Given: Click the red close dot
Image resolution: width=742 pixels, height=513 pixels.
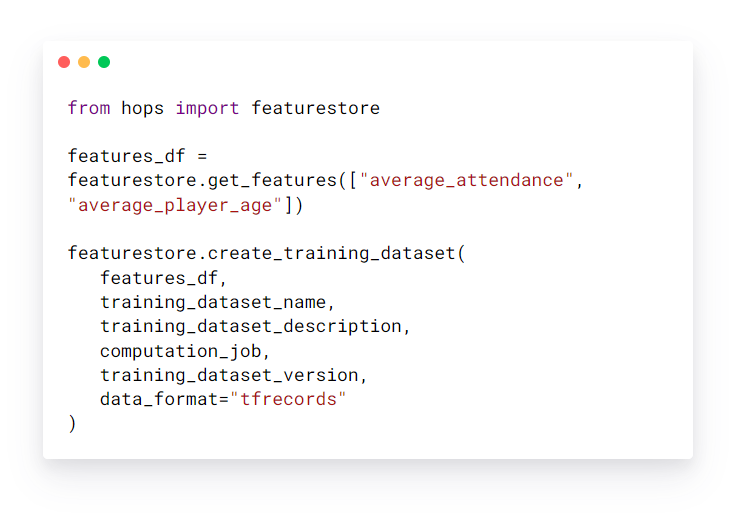Looking at the screenshot, I should click(64, 62).
